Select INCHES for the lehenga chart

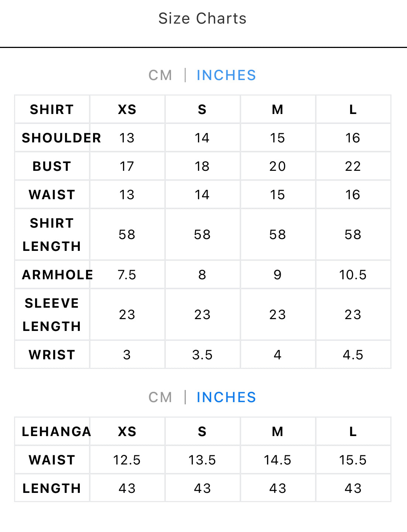coord(226,397)
